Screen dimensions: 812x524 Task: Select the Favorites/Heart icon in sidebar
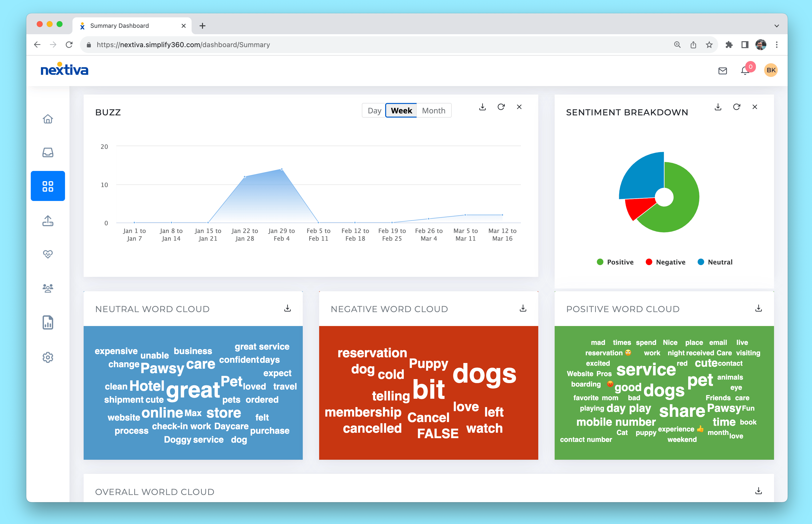click(48, 255)
